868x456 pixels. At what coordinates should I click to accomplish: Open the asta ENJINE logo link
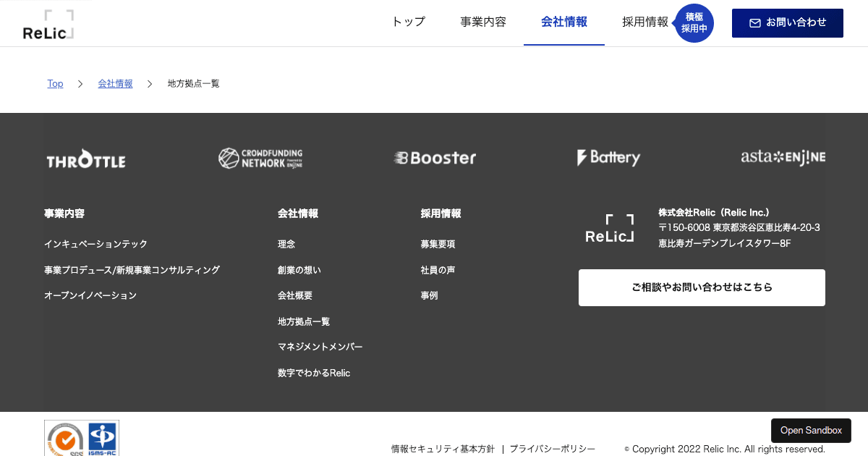click(783, 157)
